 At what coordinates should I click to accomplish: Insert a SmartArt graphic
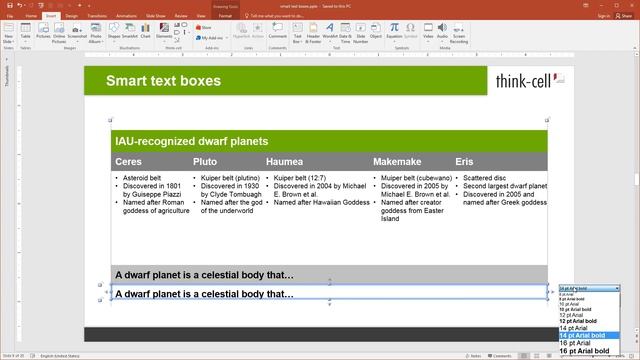pos(130,31)
